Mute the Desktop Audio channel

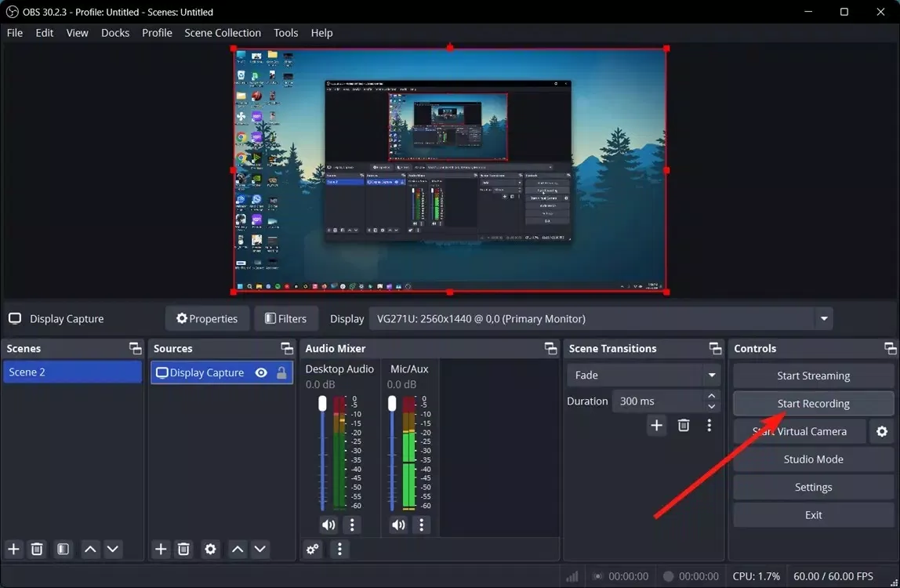click(x=328, y=524)
